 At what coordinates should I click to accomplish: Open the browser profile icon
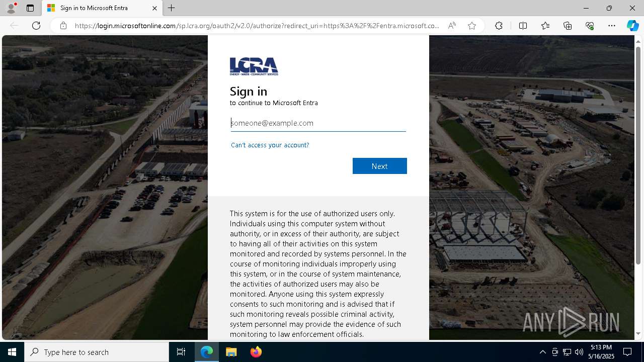coord(11,8)
